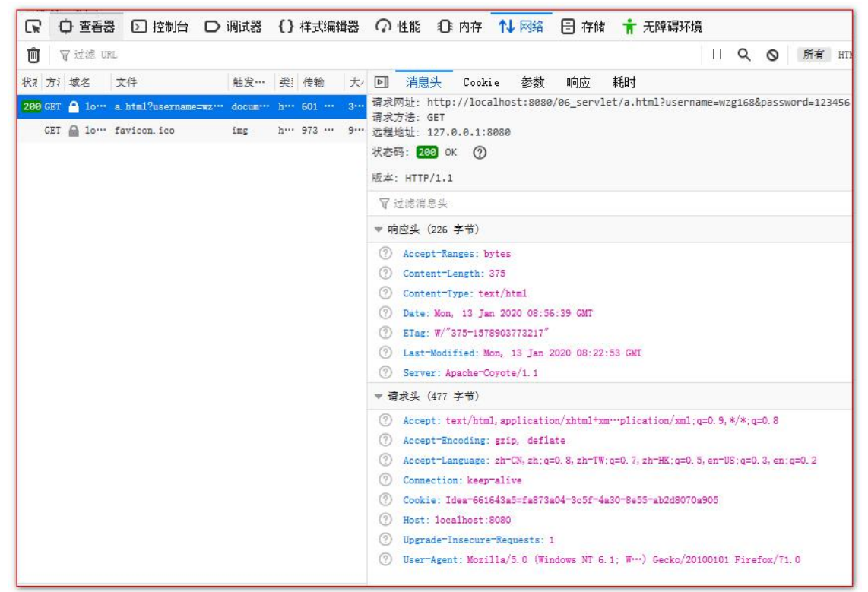The height and width of the screenshot is (592, 868).
Task: Open the 耗时 timings tab
Action: pyautogui.click(x=623, y=82)
